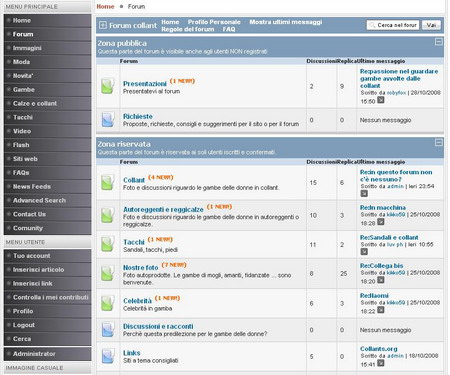Open Controlla i miei contributi
Image resolution: width=450 pixels, height=375 pixels.
click(47, 297)
